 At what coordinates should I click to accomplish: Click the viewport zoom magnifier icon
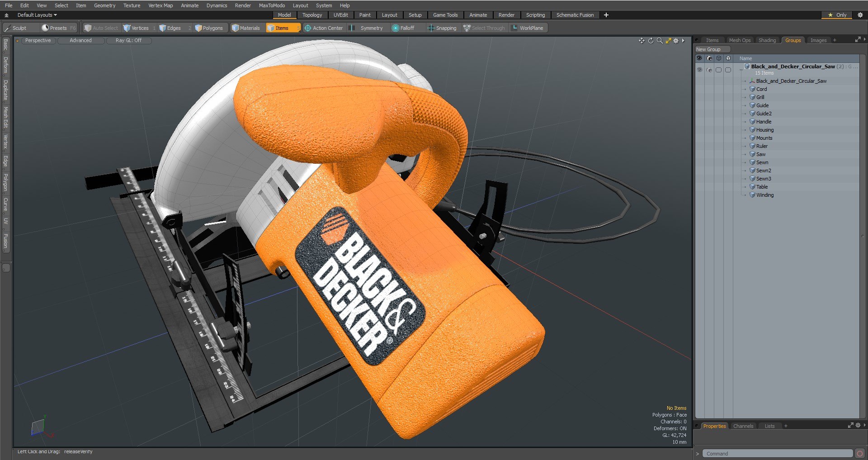[660, 41]
